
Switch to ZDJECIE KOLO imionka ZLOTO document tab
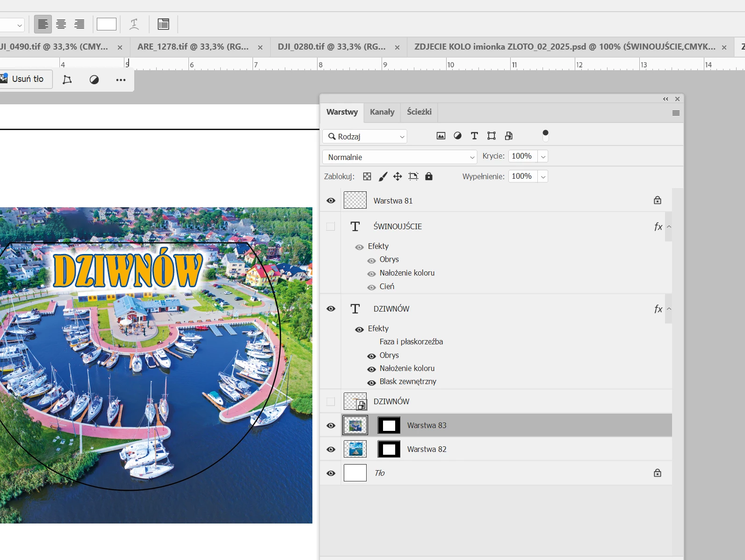[564, 47]
